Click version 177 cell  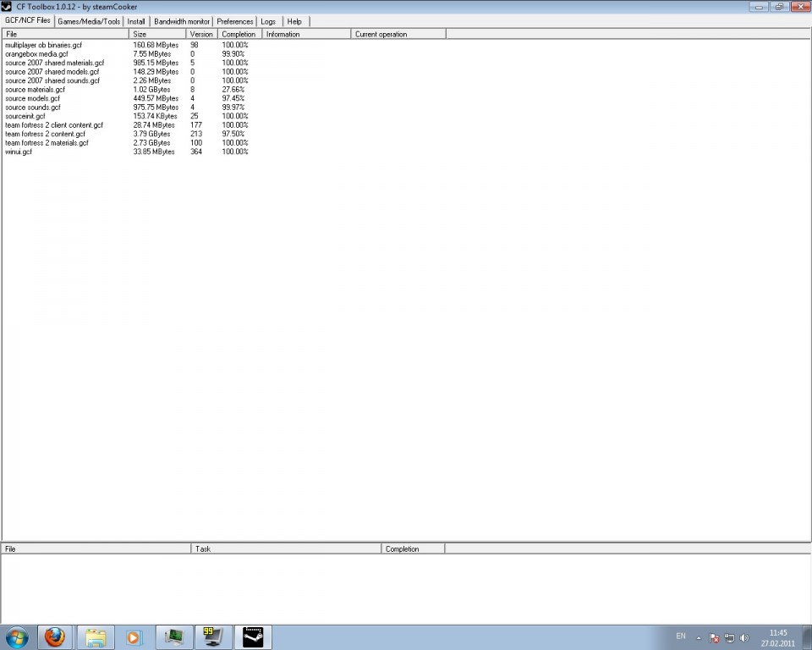tap(195, 125)
